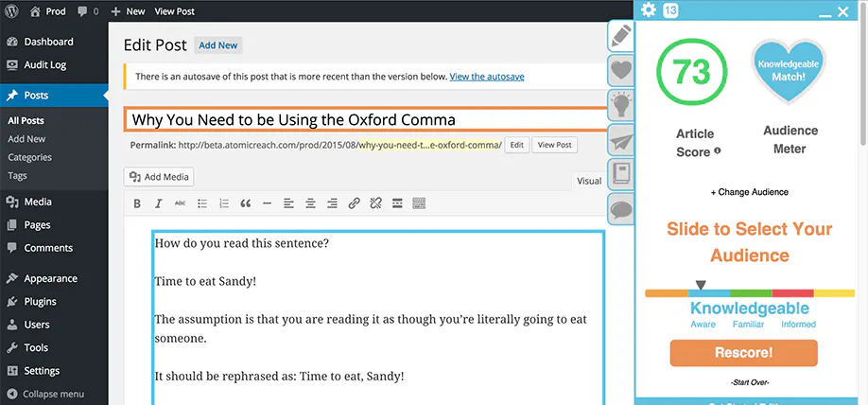Select the pencil editing tab in AtomicReach
868x405 pixels.
pyautogui.click(x=621, y=36)
